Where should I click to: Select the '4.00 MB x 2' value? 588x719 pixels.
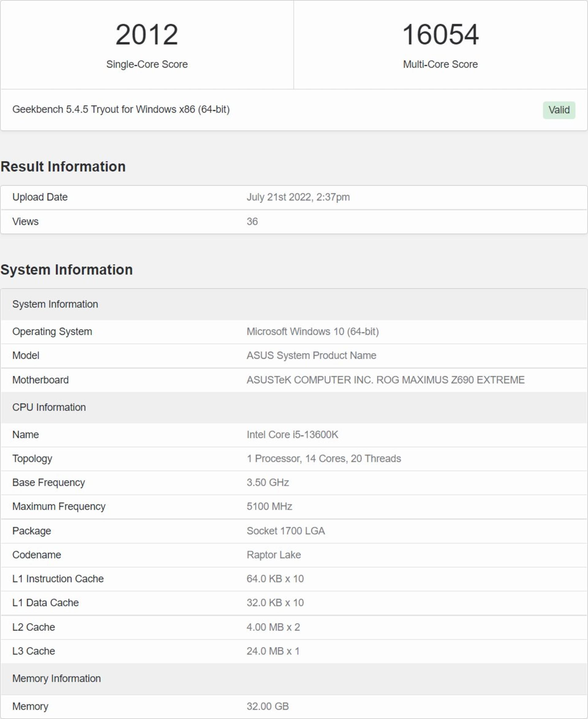[x=273, y=627]
